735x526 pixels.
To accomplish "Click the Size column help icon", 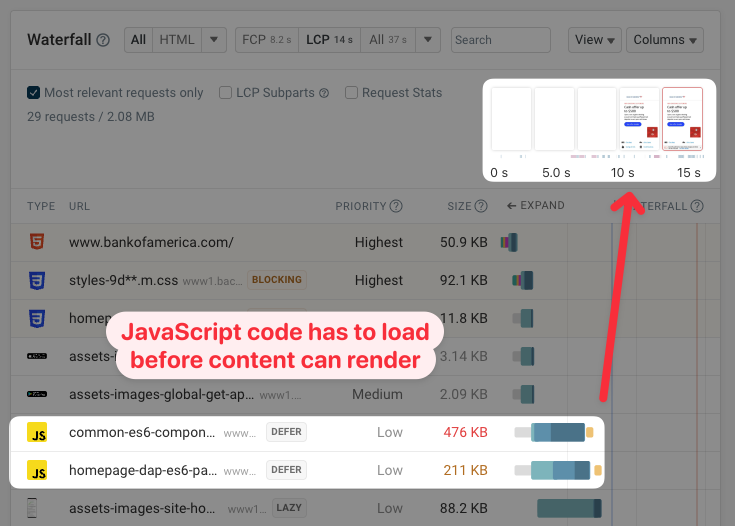I will click(x=481, y=206).
